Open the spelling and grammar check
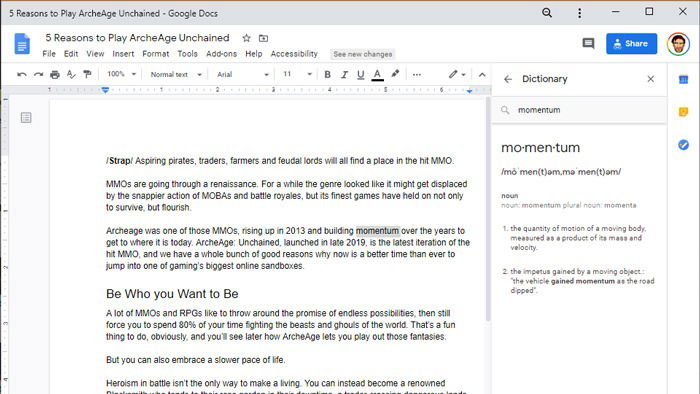 click(71, 75)
